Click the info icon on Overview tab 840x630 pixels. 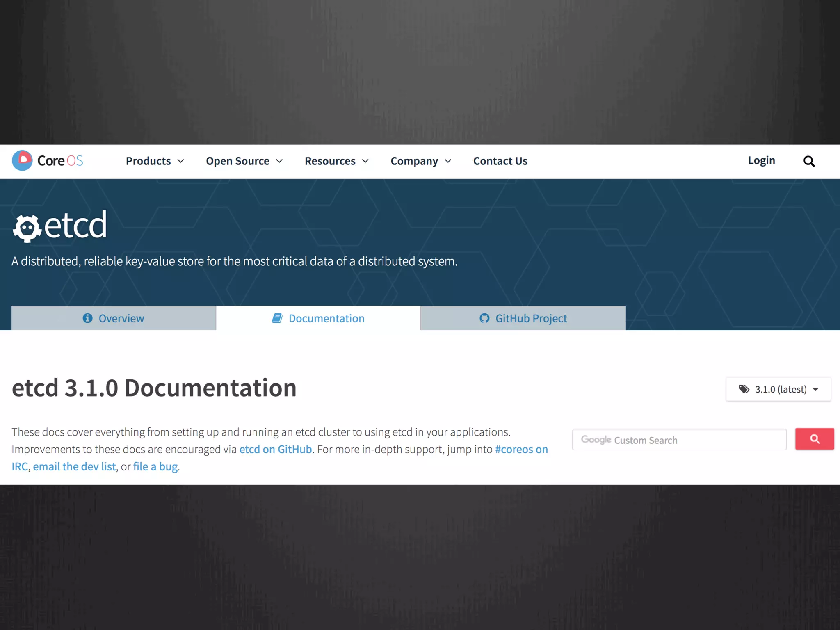coord(87,318)
